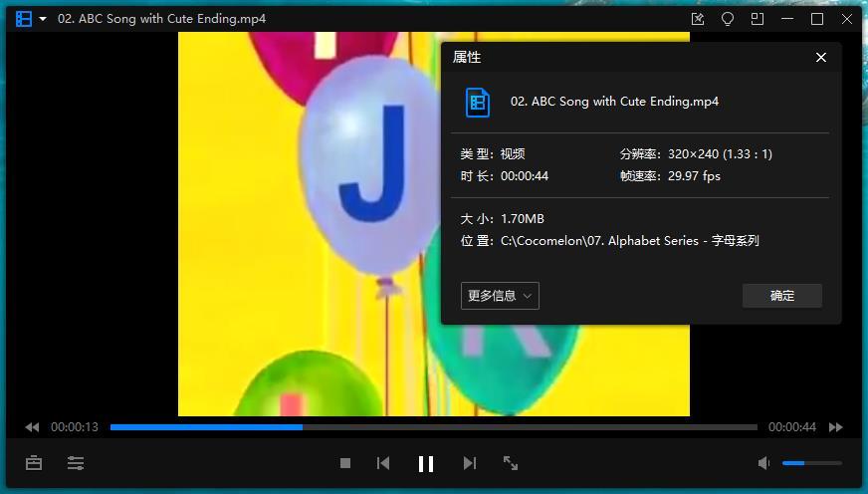Click the resolution value 320×240 (1.33 : 1)
Screen dimensions: 868x494
click(x=720, y=154)
